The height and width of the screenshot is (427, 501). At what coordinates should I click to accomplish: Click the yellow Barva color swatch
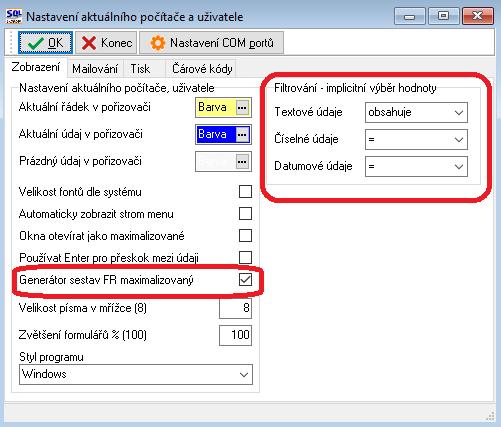click(216, 108)
